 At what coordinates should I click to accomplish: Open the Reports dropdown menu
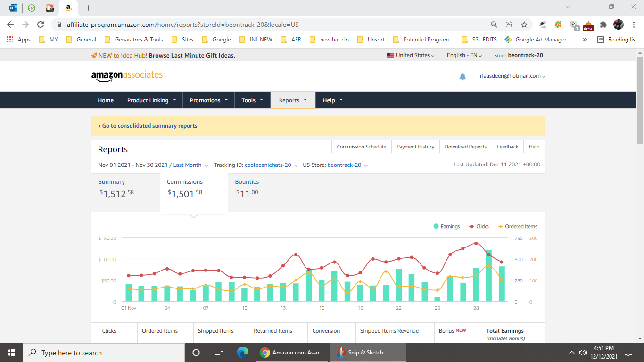point(293,100)
